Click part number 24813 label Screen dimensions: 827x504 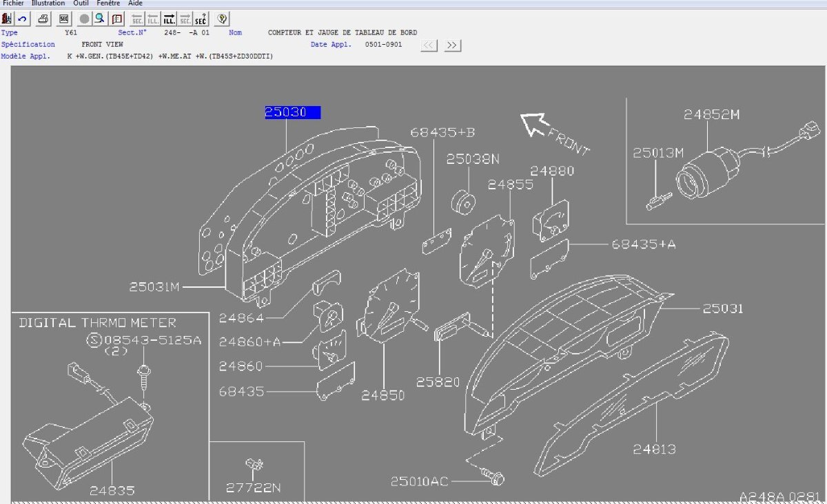(x=654, y=449)
